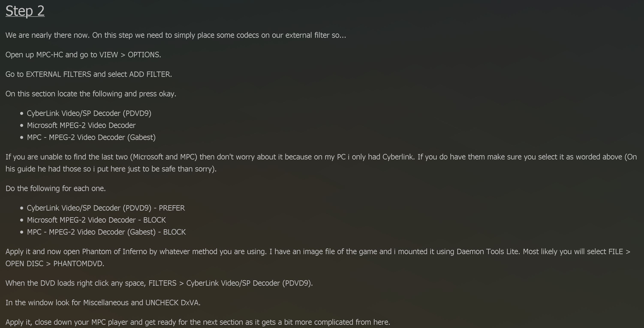Click "On this section locate the following" line
Image resolution: width=644 pixels, height=328 pixels.
pyautogui.click(x=91, y=94)
